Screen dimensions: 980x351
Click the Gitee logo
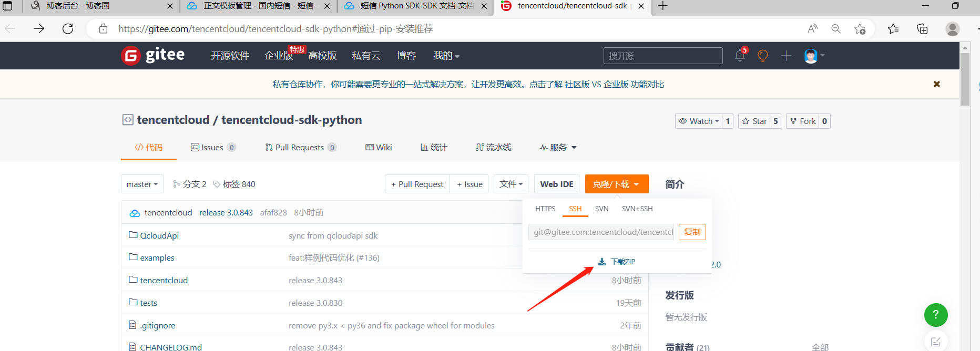pos(153,55)
